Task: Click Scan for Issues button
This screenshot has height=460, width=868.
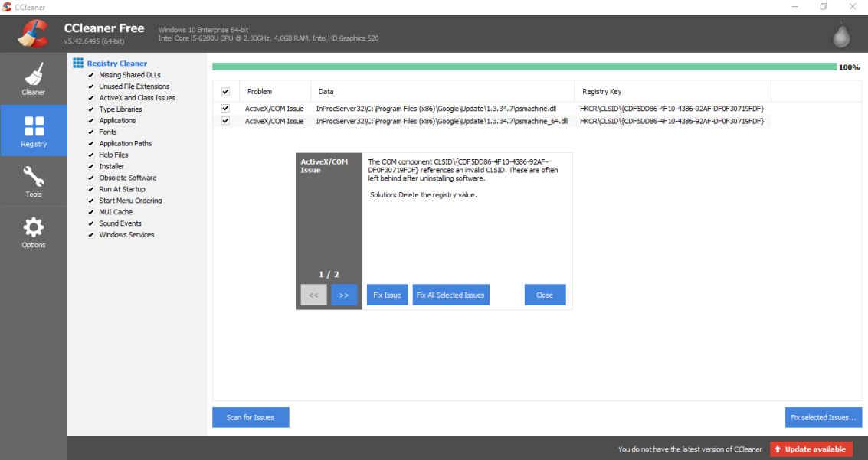Action: pyautogui.click(x=251, y=417)
